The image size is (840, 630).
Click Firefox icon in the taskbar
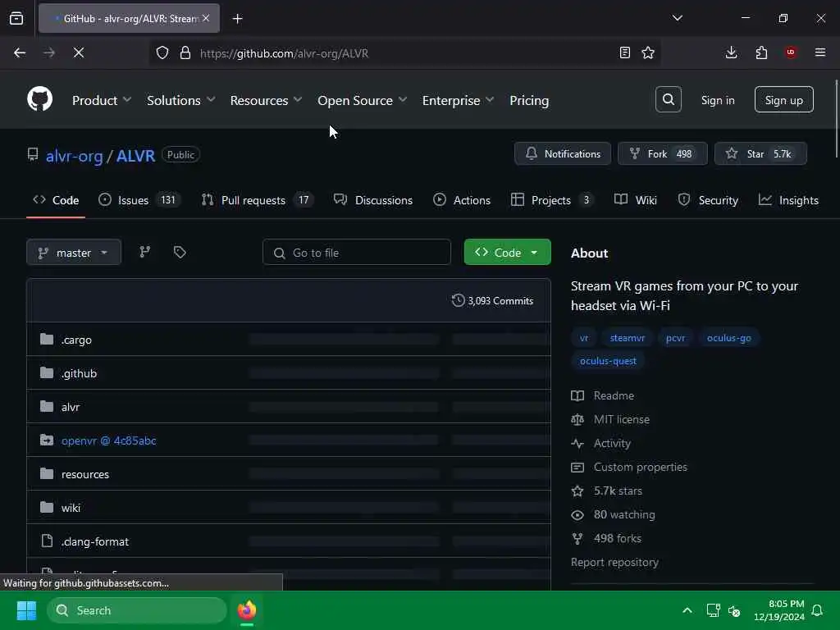[x=247, y=610]
